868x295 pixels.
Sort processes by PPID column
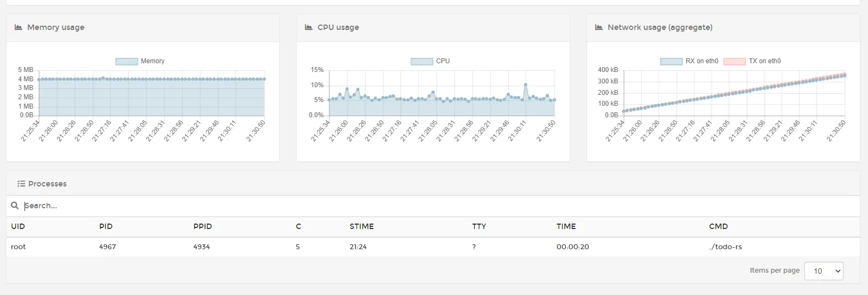pos(203,226)
